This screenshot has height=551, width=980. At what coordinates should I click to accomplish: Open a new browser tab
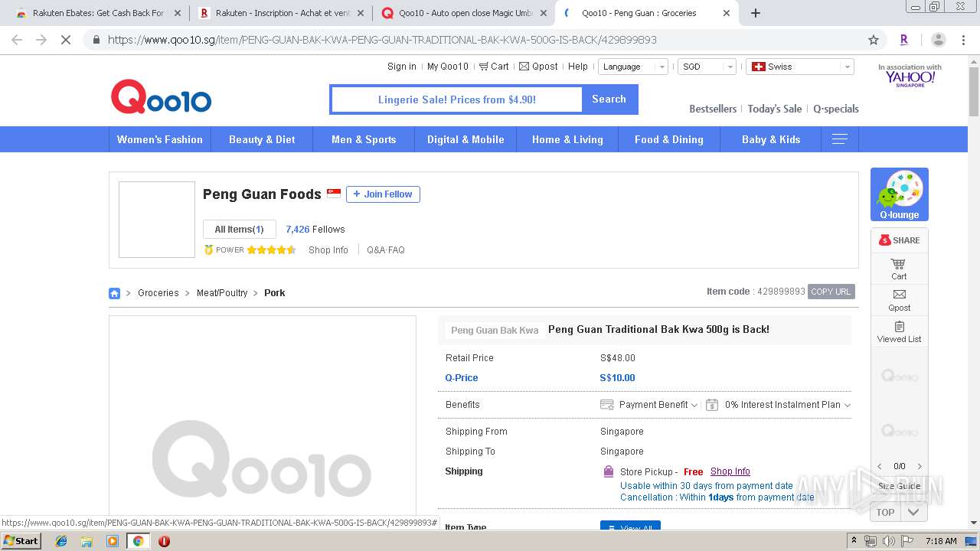[756, 13]
